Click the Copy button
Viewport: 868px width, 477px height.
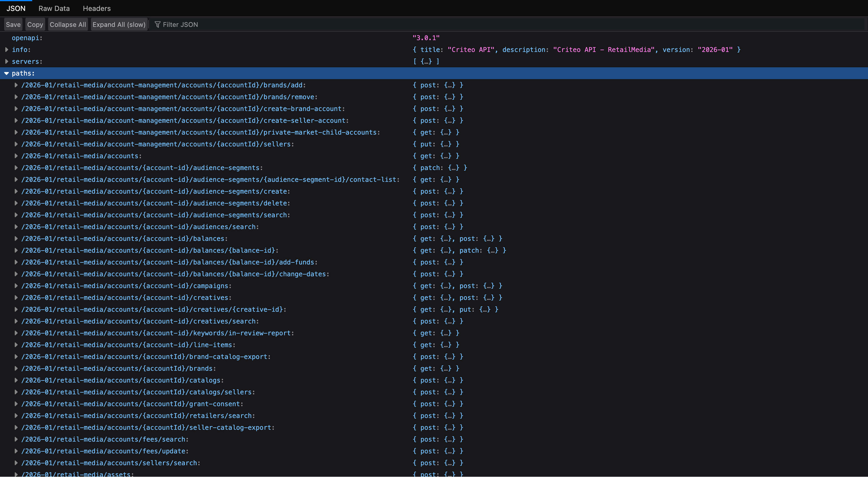coord(35,24)
